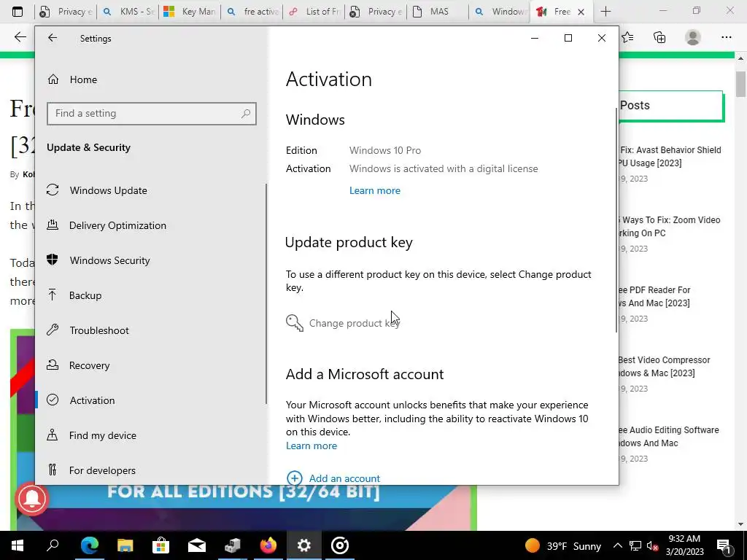Open the Troubleshoot section

tap(88, 330)
